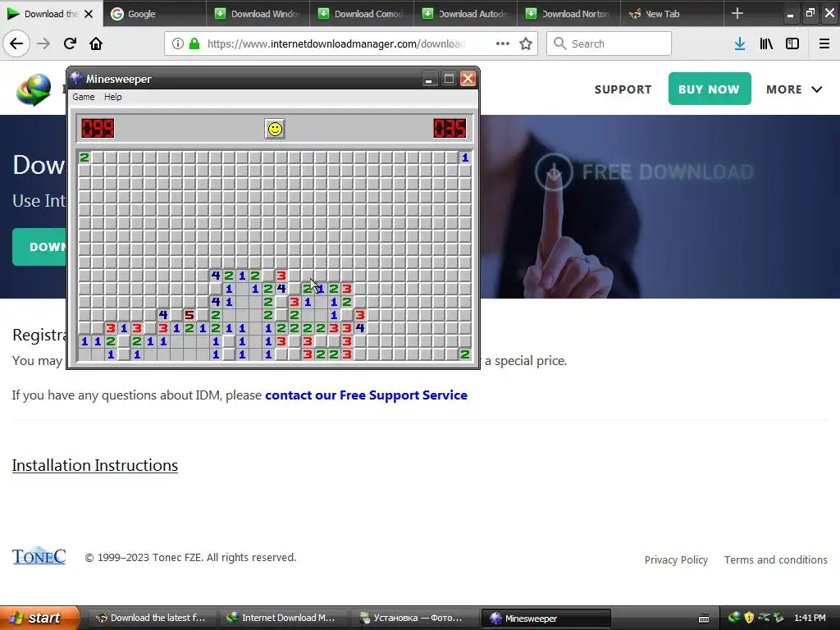Click the green padlock security icon

pos(194,43)
